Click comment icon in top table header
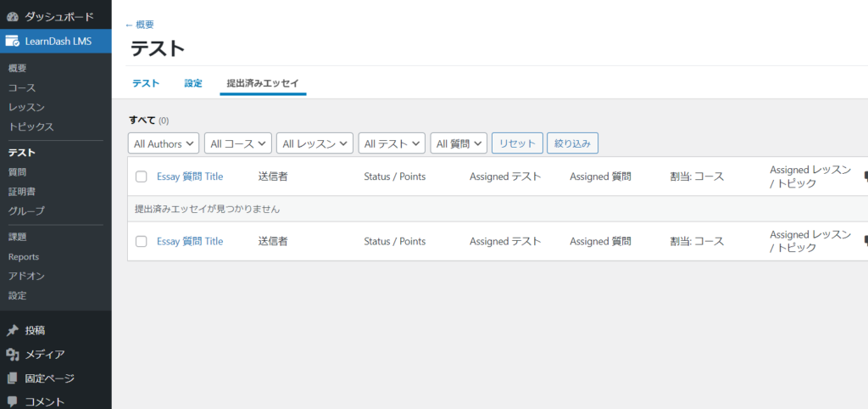Image resolution: width=868 pixels, height=409 pixels. (x=865, y=176)
